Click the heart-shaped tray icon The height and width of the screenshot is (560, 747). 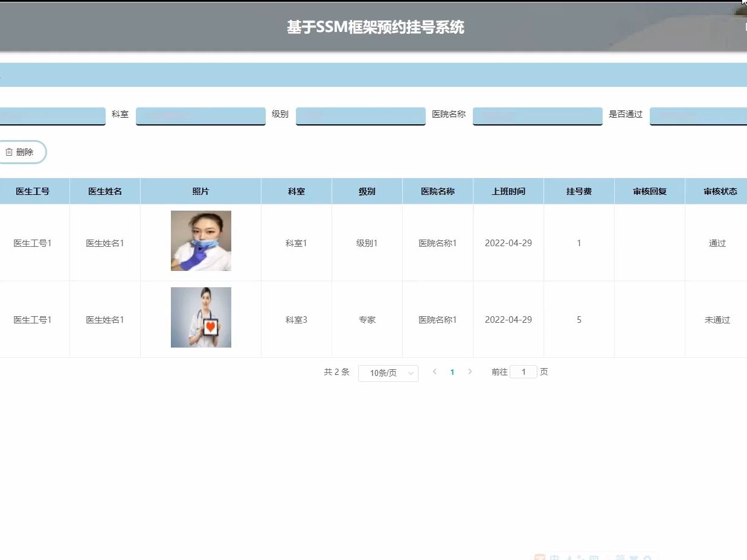632,556
